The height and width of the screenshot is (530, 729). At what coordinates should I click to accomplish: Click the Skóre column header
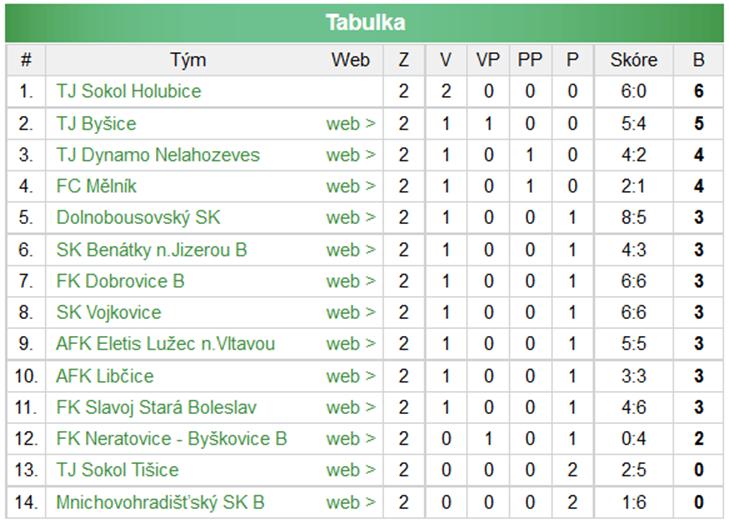point(634,60)
